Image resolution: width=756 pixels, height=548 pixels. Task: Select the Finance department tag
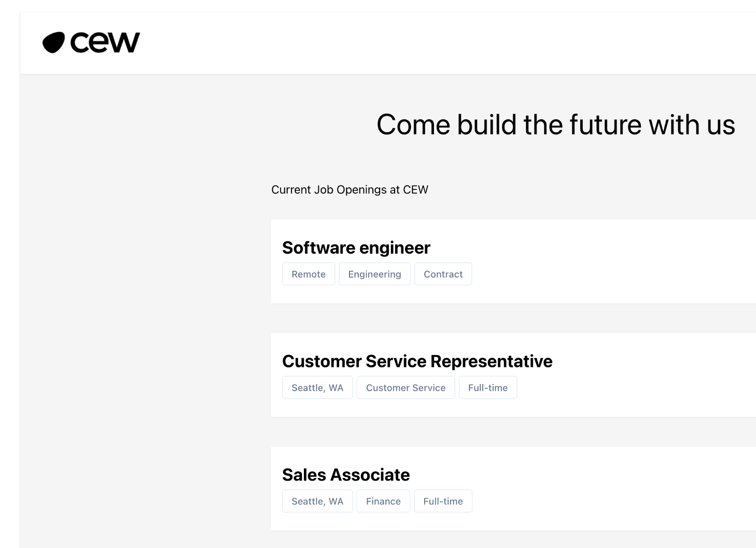(383, 501)
